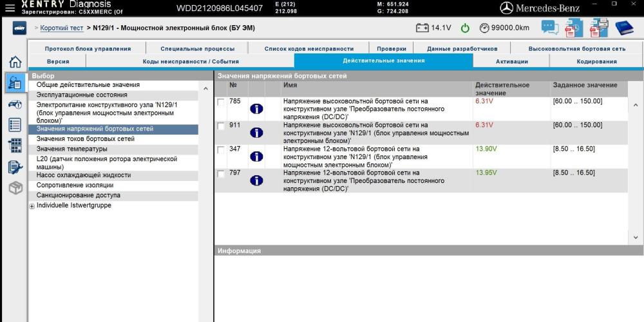Open the car inspection sidebar icon
Screen dimensions: 644x322
[x=15, y=104]
